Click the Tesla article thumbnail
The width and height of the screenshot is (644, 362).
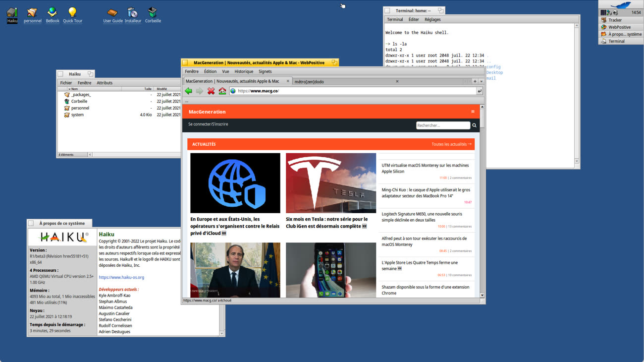pos(331,183)
